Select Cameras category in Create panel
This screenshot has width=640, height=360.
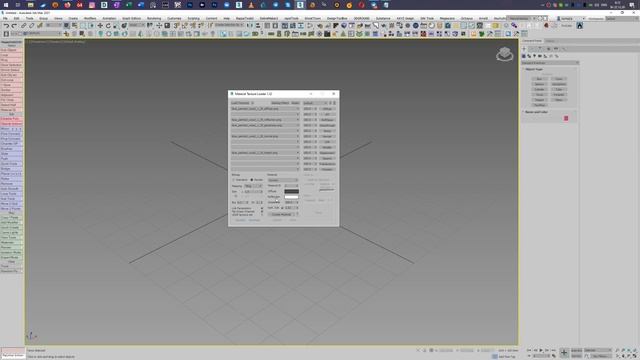540,56
